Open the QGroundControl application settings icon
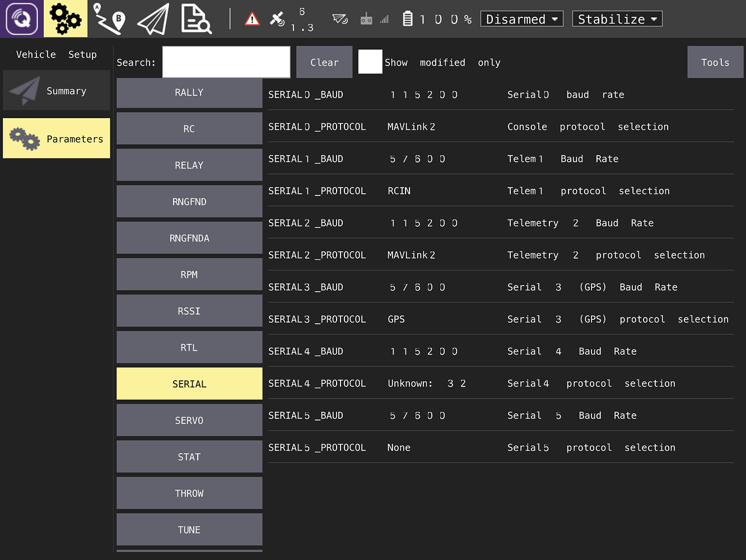 coord(21,19)
